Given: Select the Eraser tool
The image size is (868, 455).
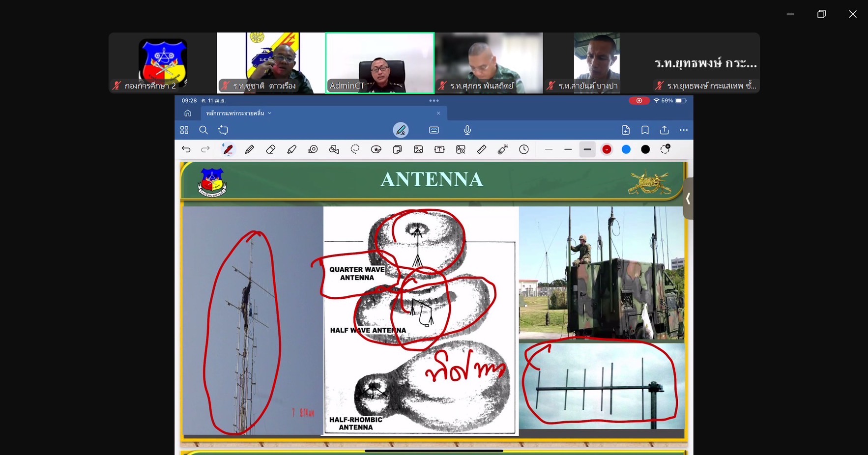Looking at the screenshot, I should 270,149.
